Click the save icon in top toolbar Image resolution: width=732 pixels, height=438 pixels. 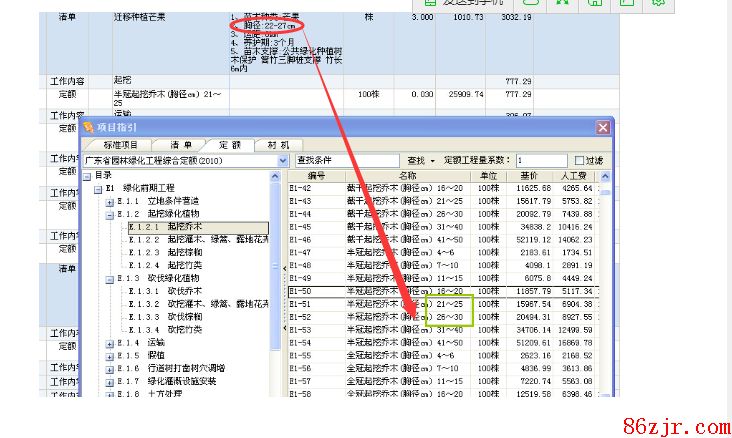tap(594, 4)
